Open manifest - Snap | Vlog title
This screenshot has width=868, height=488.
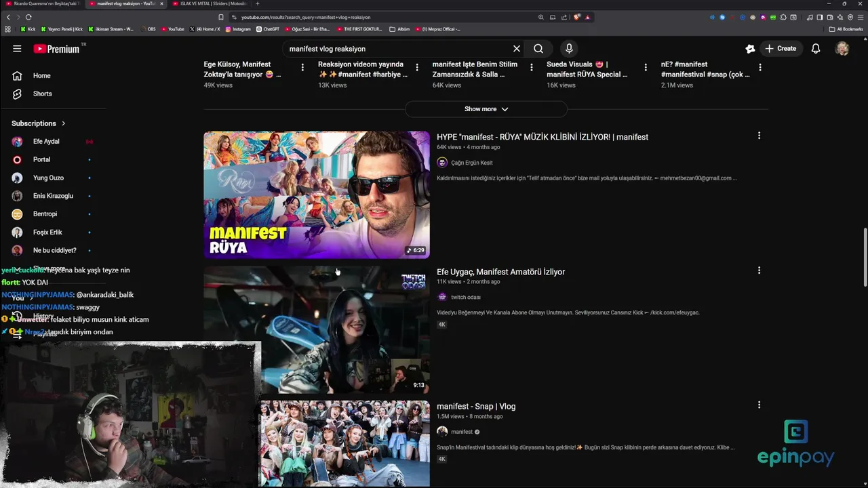476,407
